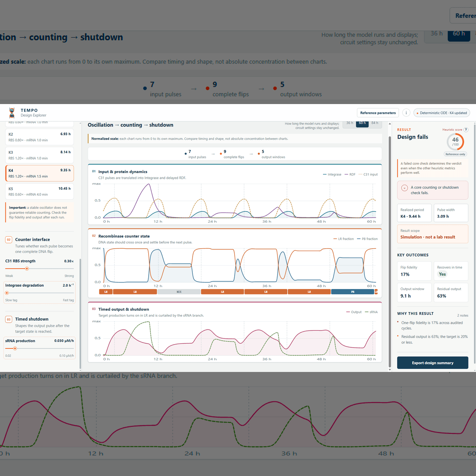This screenshot has width=476, height=476.
Task: Open the info 'i' button in header
Action: point(406,113)
